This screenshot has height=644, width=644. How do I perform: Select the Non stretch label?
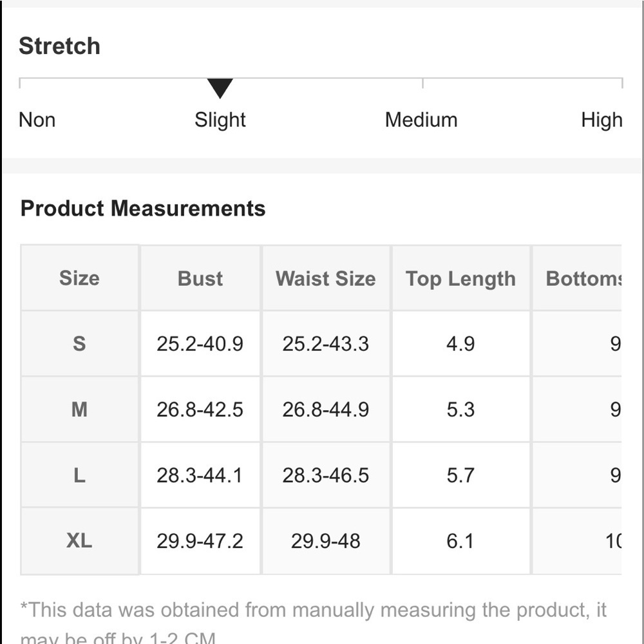point(37,120)
